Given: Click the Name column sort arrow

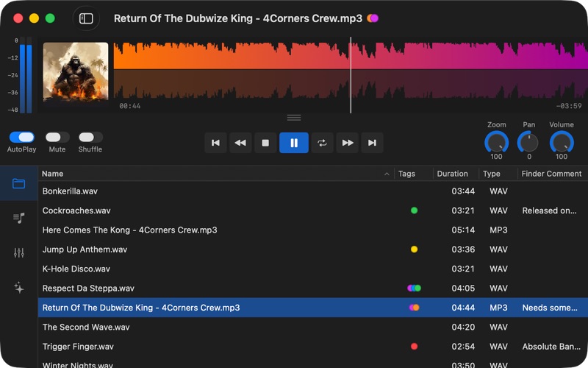Looking at the screenshot, I should click(x=387, y=174).
